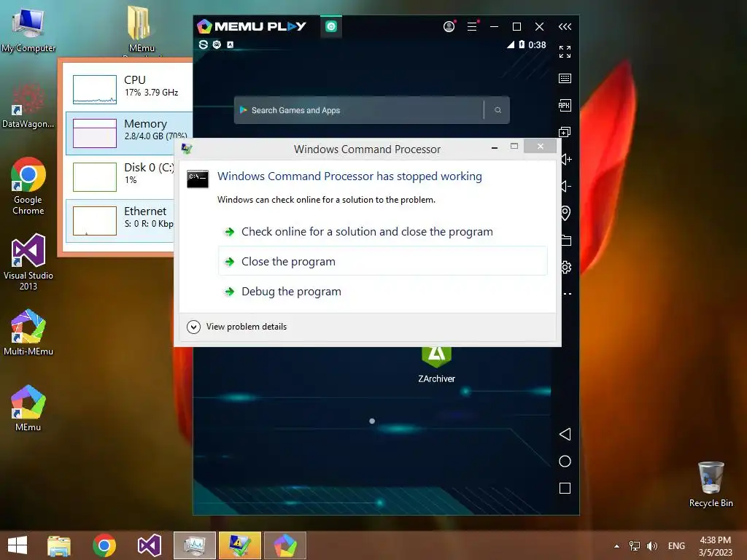The height and width of the screenshot is (560, 747).
Task: Select the Ethernet entry in performance panel
Action: (x=120, y=220)
